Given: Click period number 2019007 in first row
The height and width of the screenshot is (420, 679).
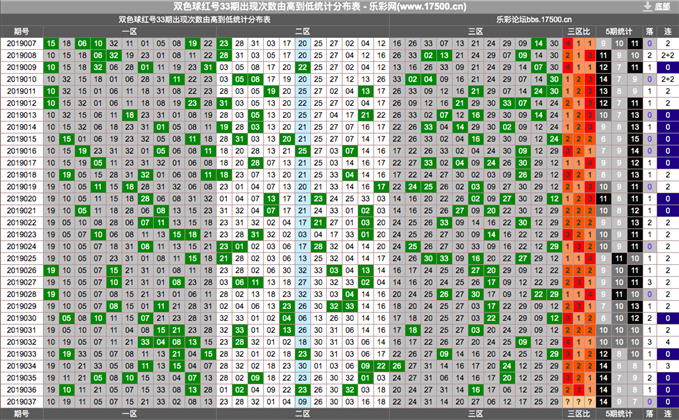Looking at the screenshot, I should point(21,43).
